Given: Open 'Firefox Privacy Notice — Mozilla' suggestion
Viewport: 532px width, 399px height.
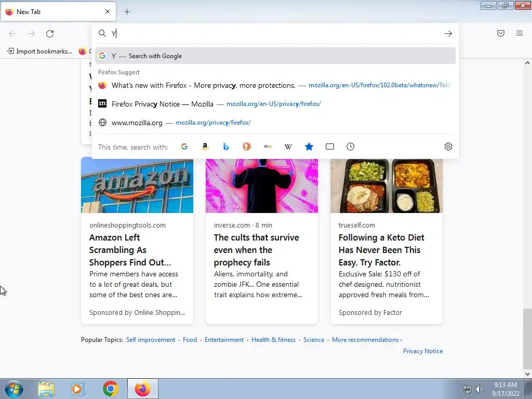Looking at the screenshot, I should tap(275, 104).
